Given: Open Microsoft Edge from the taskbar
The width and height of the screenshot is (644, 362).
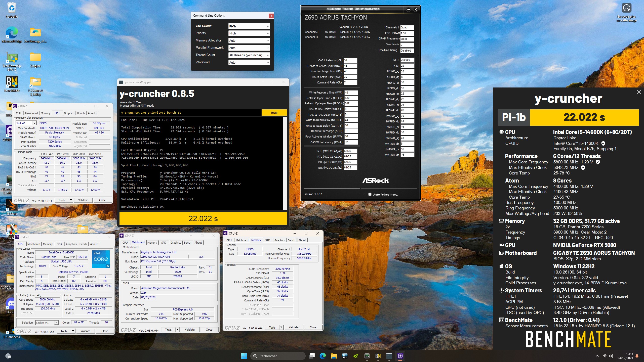Looking at the screenshot, I should pyautogui.click(x=323, y=356).
